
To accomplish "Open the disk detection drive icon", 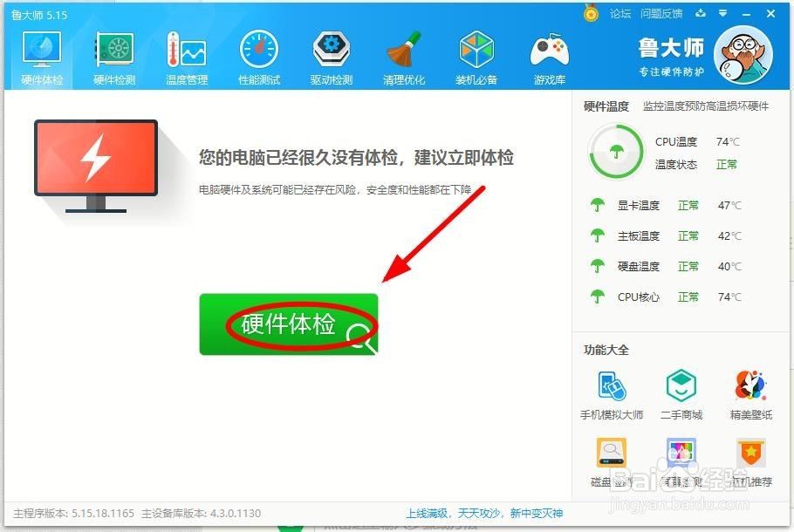I will tap(612, 453).
